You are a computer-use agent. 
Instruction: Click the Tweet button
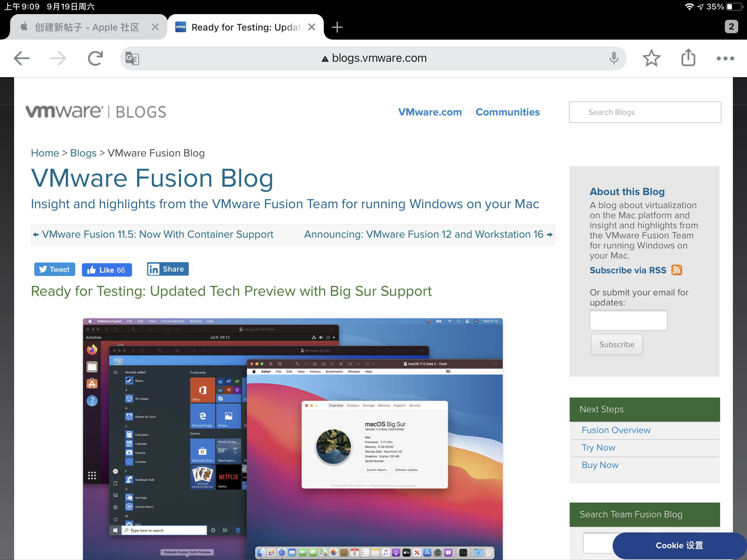[54, 269]
